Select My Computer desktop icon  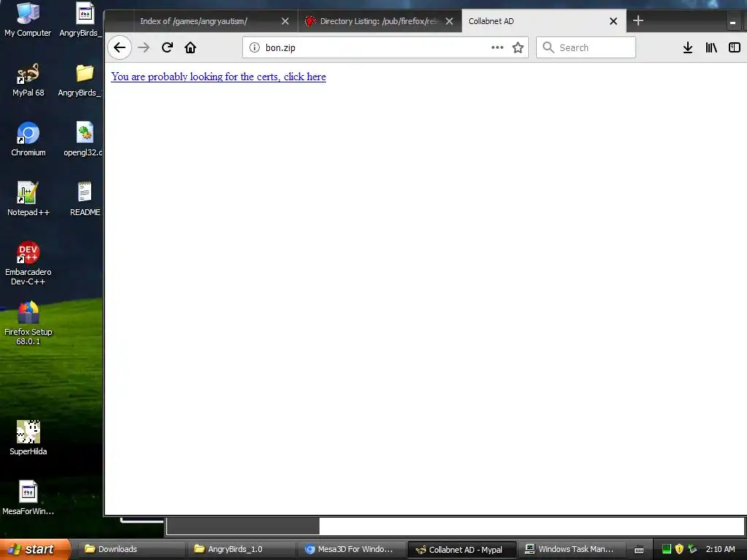28,20
